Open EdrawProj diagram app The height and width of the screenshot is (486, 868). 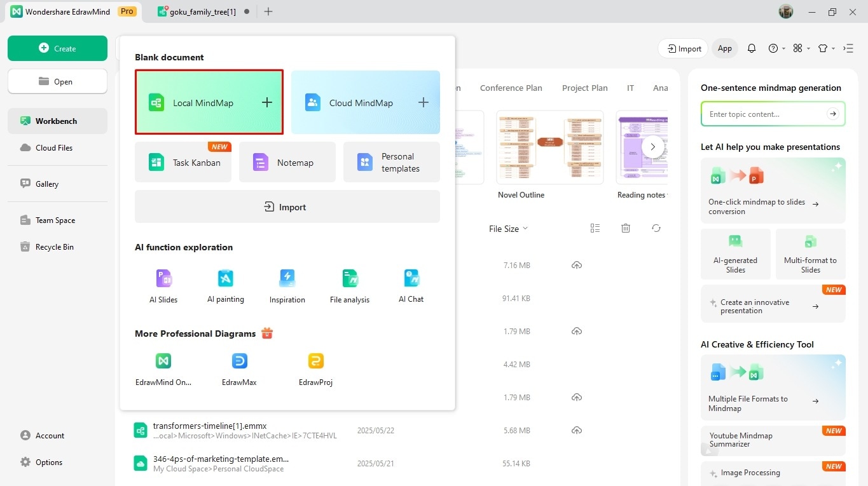click(x=316, y=370)
